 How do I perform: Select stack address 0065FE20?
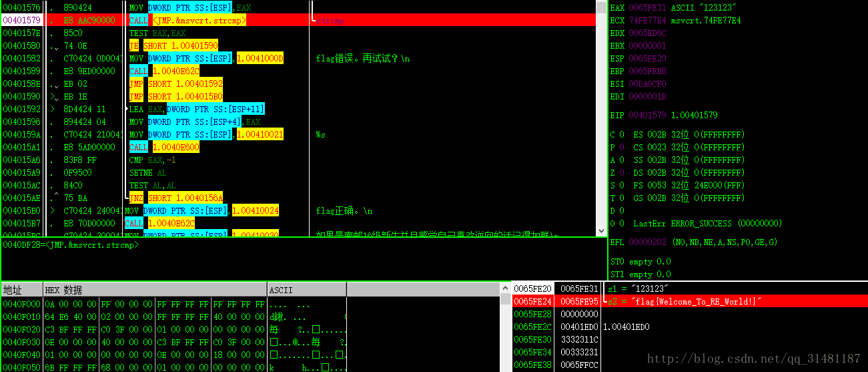(532, 289)
